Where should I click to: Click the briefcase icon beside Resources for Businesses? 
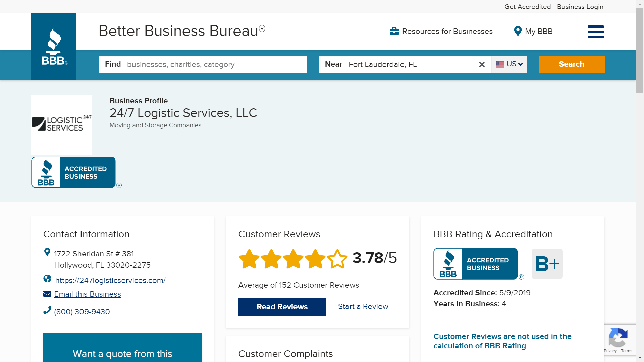[394, 31]
